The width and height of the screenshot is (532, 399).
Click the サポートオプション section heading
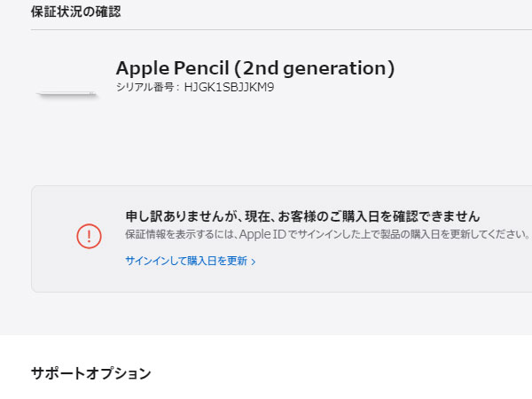(90, 373)
